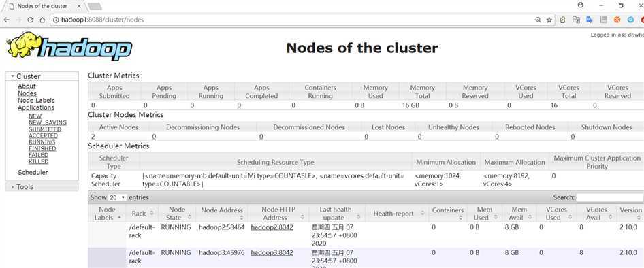Click the Rebooted Nodes count link
The height and width of the screenshot is (268, 644).
point(496,137)
